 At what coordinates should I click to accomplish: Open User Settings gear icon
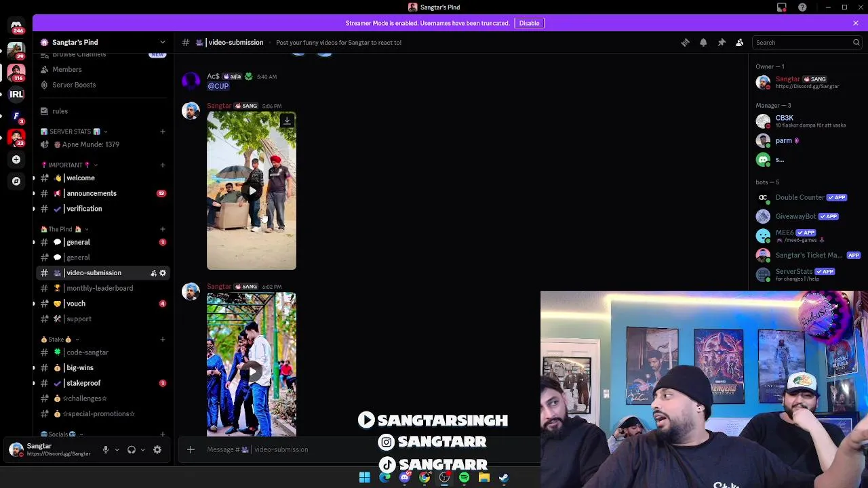click(x=157, y=449)
